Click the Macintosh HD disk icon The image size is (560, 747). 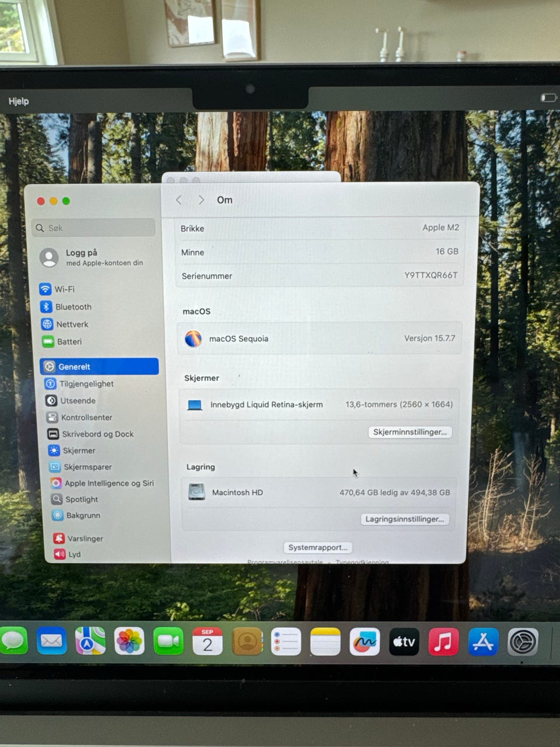tap(197, 492)
